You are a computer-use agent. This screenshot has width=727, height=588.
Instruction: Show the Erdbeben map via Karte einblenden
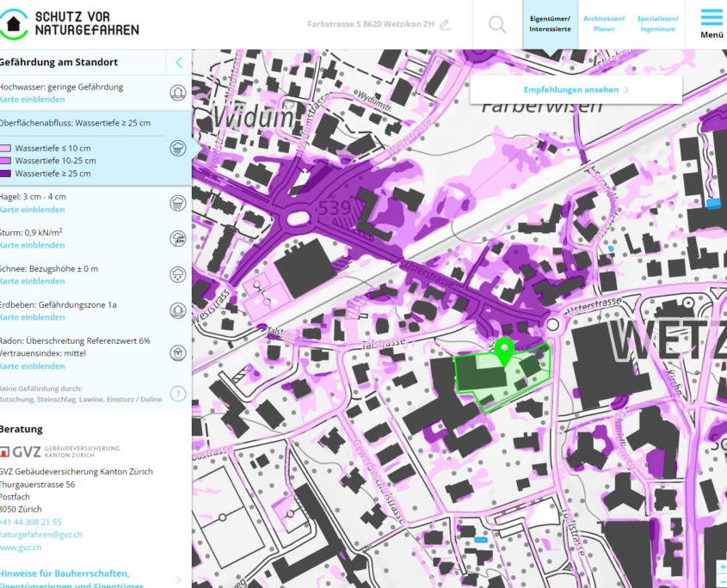[32, 317]
